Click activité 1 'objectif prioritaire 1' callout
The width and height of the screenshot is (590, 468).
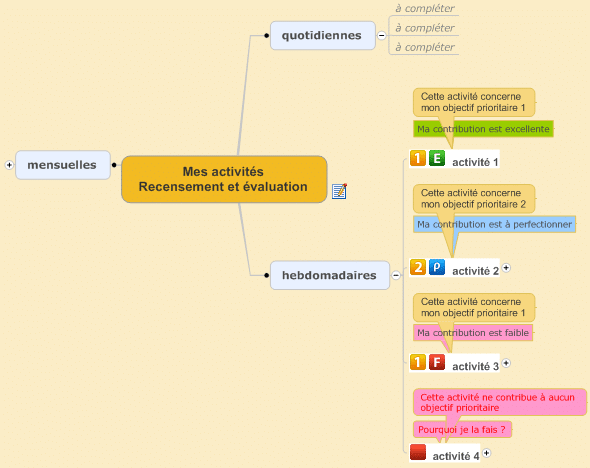pos(474,102)
